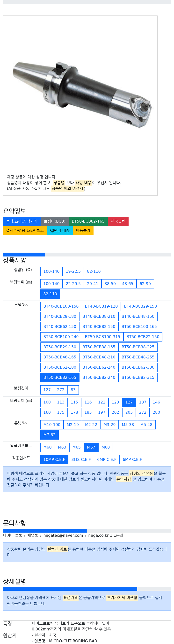The width and height of the screenshot is (174, 644).
Task: Select boring depth 272 option
Action: pyautogui.click(x=61, y=390)
